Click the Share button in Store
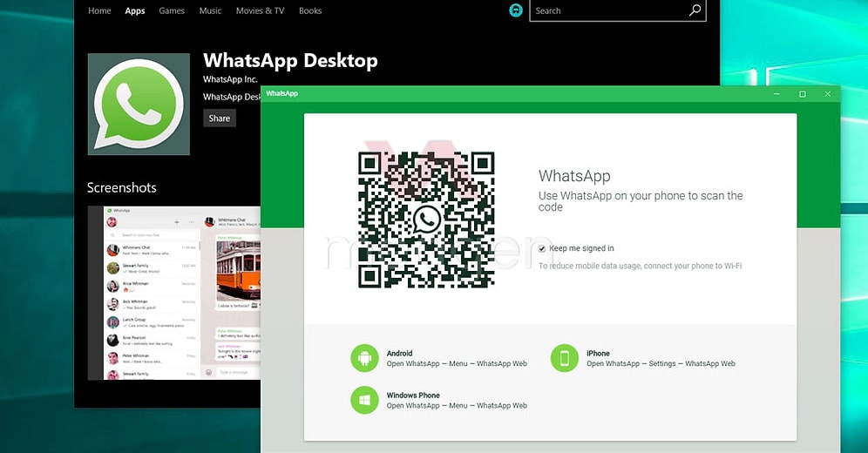The height and width of the screenshot is (453, 868). point(220,118)
